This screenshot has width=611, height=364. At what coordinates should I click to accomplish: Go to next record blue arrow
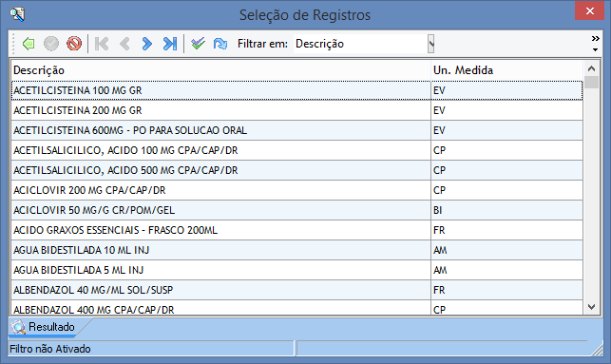tap(147, 44)
